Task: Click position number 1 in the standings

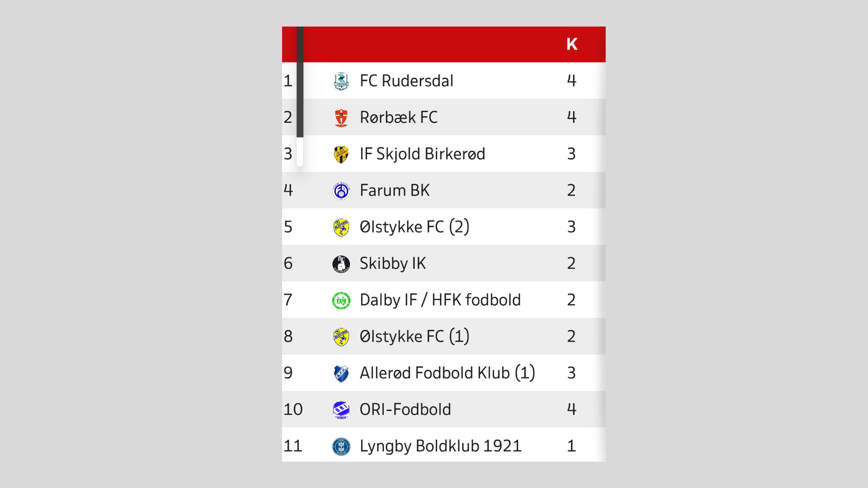Action: [x=288, y=81]
